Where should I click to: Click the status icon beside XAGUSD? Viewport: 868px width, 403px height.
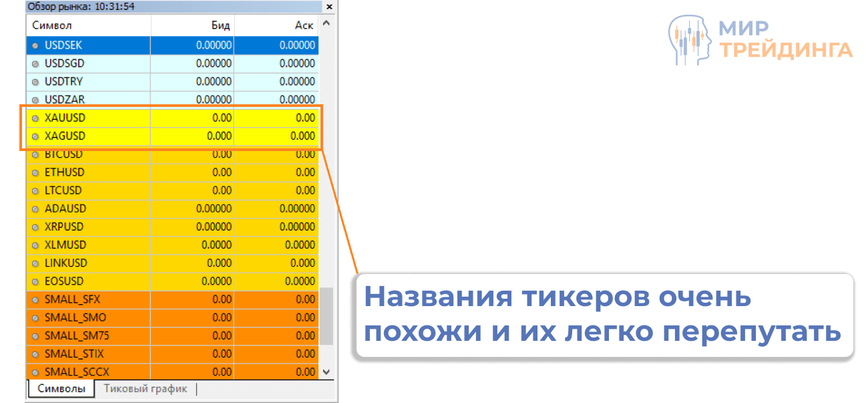[33, 136]
